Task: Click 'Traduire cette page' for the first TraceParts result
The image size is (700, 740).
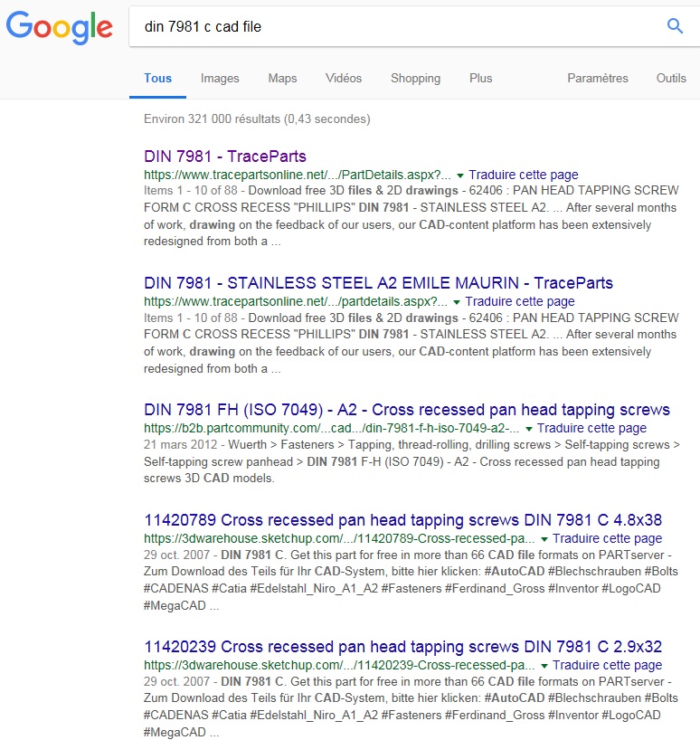Action: click(x=524, y=175)
